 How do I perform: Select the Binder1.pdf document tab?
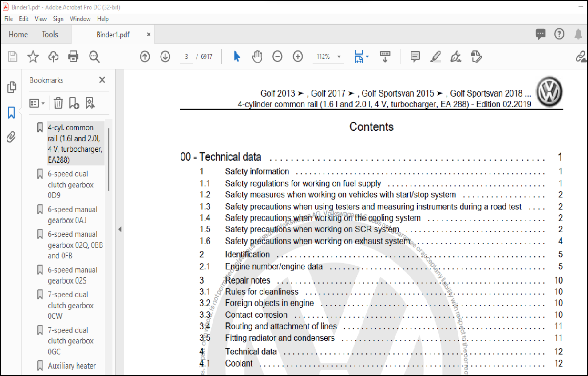(113, 35)
